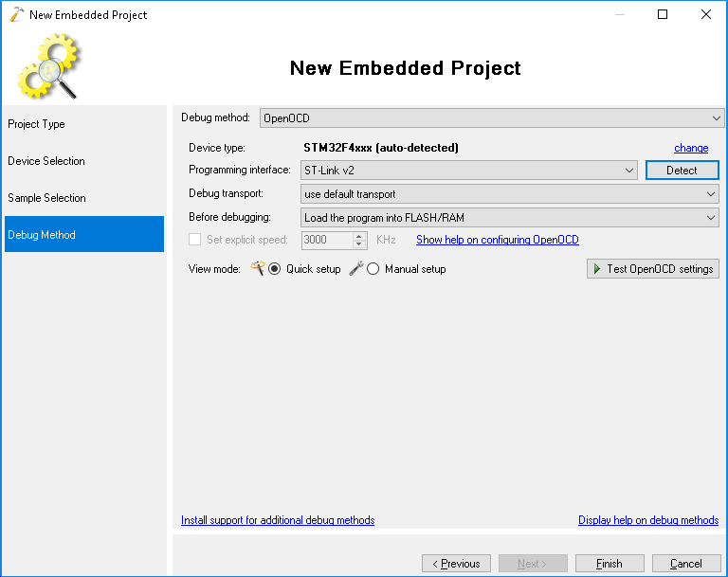
Task: Select the Debug Method step
Action: pyautogui.click(x=84, y=234)
